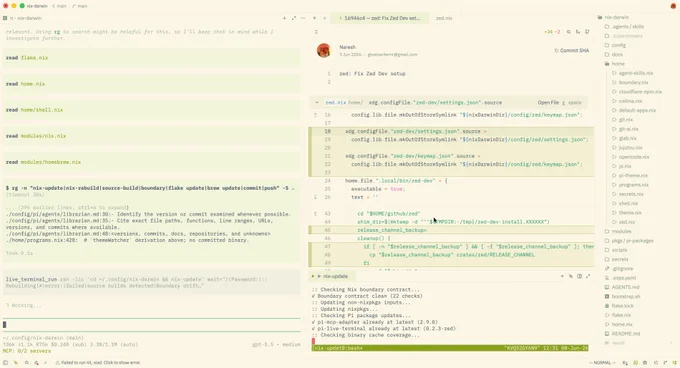This screenshot has width=680, height=368.
Task: Open .sops.yaml in the file tree
Action: click(x=620, y=278)
